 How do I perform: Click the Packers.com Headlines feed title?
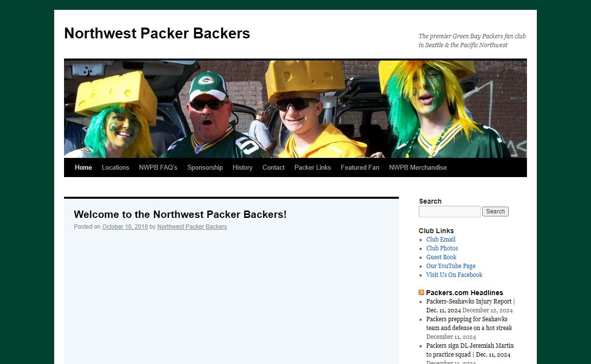(464, 293)
